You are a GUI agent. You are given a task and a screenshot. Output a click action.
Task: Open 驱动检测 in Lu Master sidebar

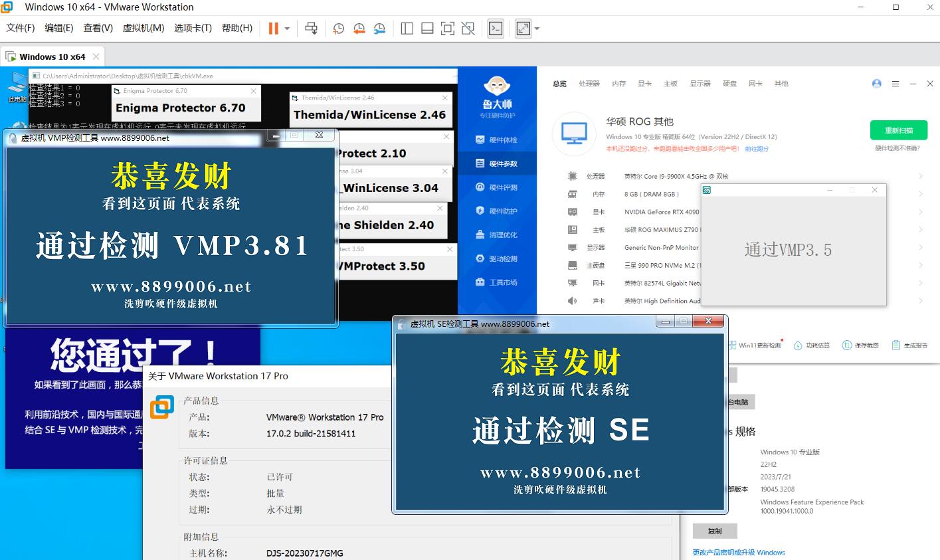(x=497, y=258)
